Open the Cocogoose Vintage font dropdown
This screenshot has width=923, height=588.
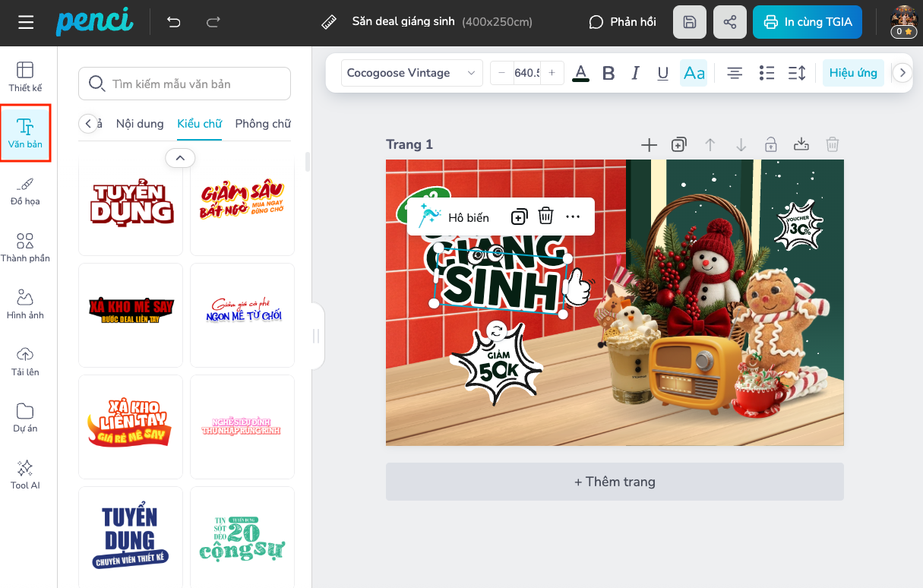coord(412,73)
